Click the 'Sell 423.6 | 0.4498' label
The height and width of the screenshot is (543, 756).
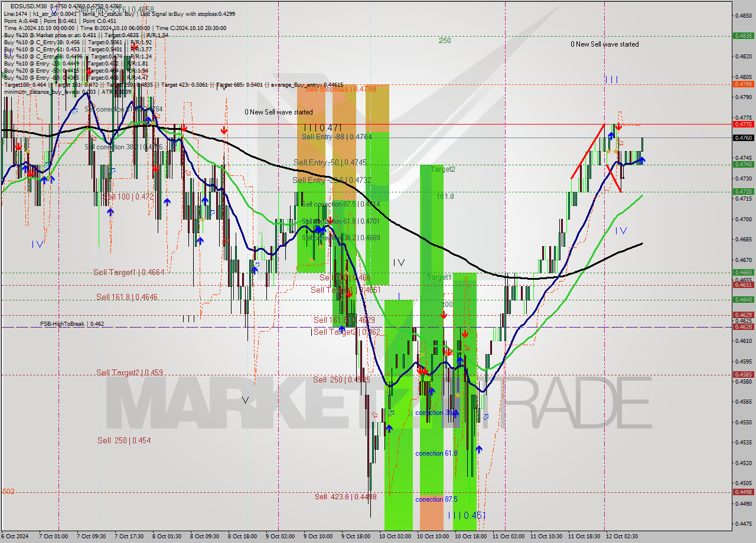click(346, 497)
